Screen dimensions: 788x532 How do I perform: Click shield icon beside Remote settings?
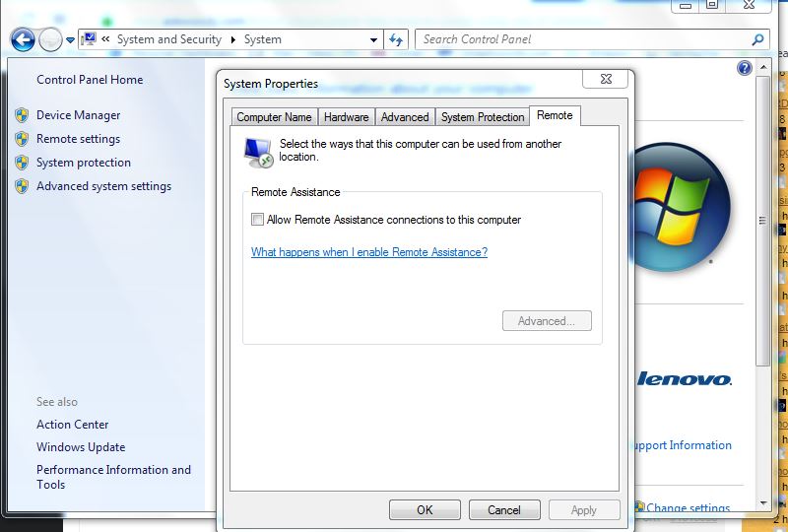point(22,139)
